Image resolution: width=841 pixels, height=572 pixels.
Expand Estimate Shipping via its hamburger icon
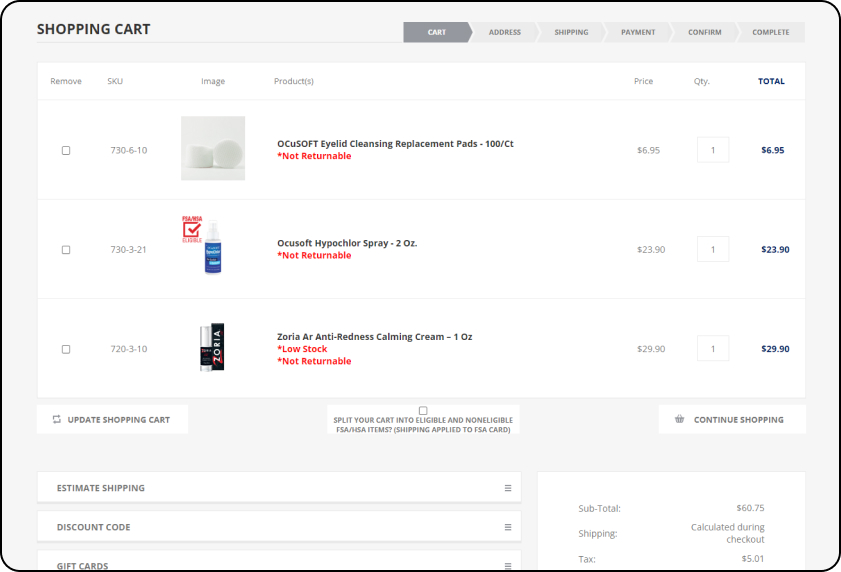tap(507, 488)
